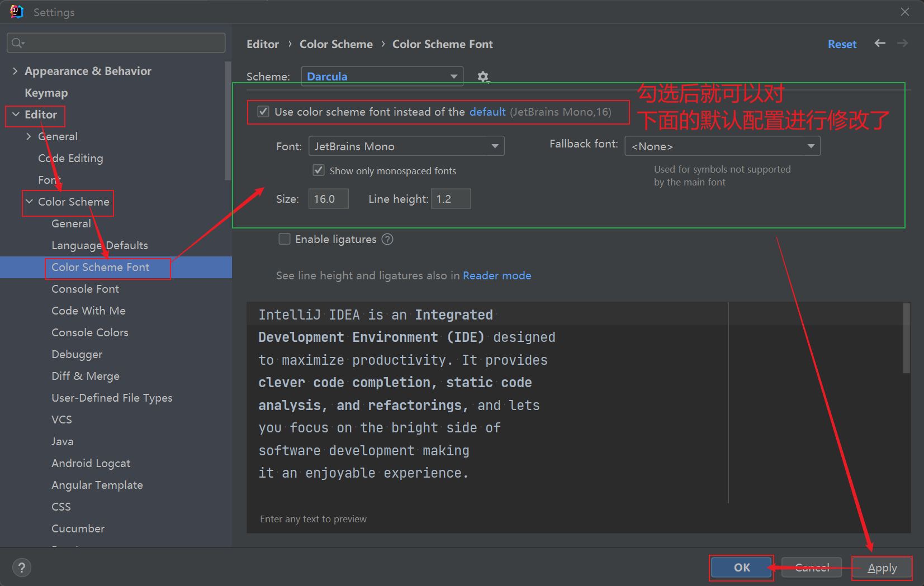
Task: Select Color Scheme Font item
Action: (116, 267)
